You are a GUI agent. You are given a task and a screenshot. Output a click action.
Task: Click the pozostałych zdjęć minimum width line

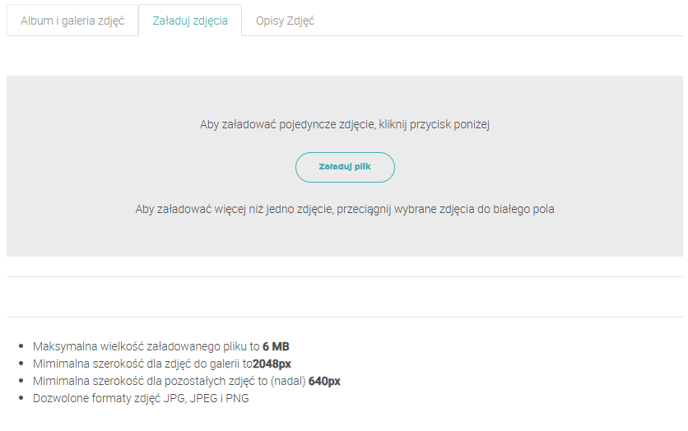click(x=186, y=380)
